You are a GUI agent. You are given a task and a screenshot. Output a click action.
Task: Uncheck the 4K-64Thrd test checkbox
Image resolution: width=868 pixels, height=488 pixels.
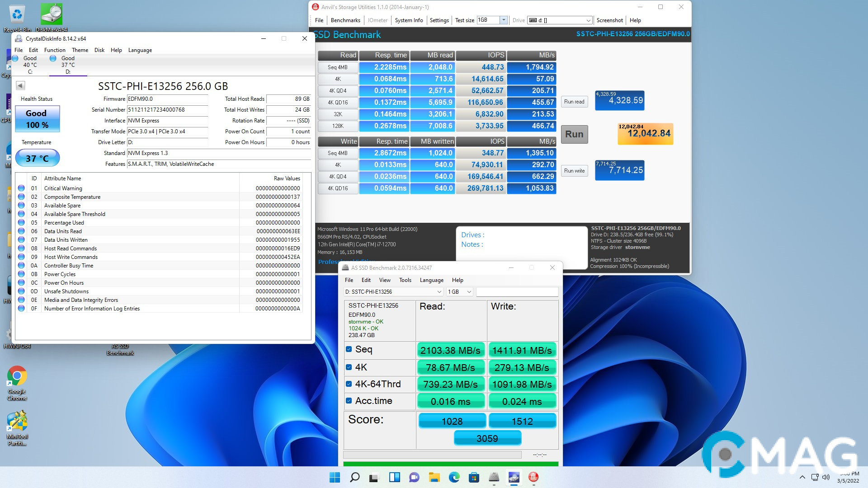coord(349,384)
